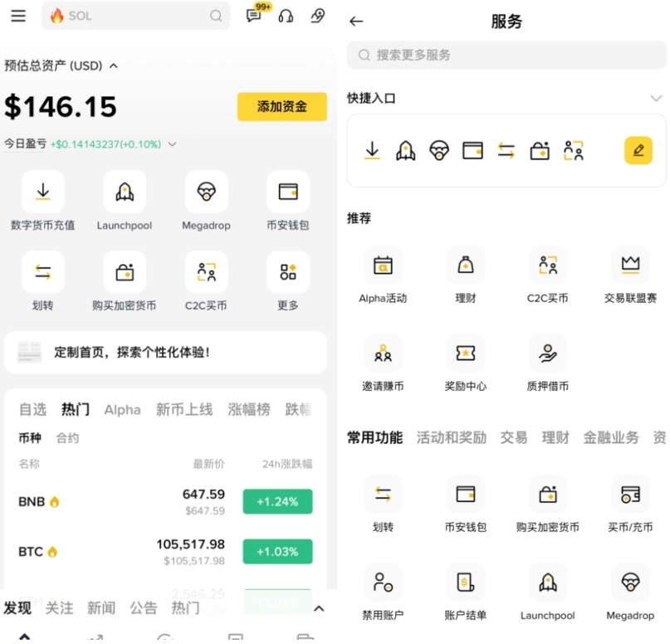Select the 币种 sub-tab

coord(30,437)
